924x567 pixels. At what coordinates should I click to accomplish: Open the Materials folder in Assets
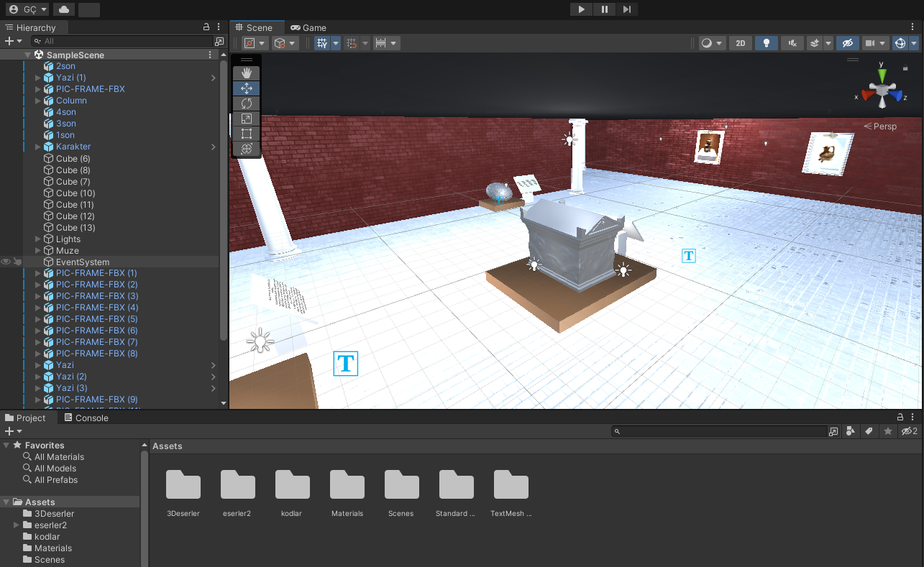click(x=347, y=485)
